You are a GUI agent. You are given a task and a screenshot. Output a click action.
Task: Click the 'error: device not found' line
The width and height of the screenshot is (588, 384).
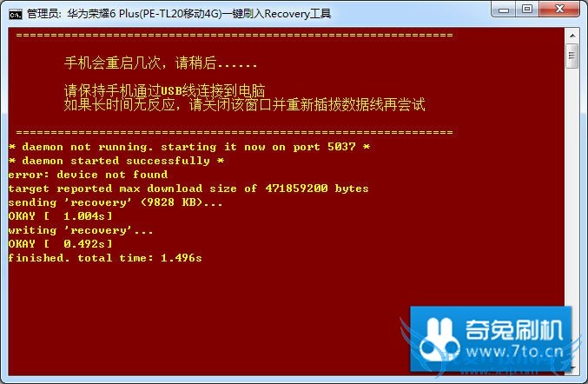tap(88, 175)
